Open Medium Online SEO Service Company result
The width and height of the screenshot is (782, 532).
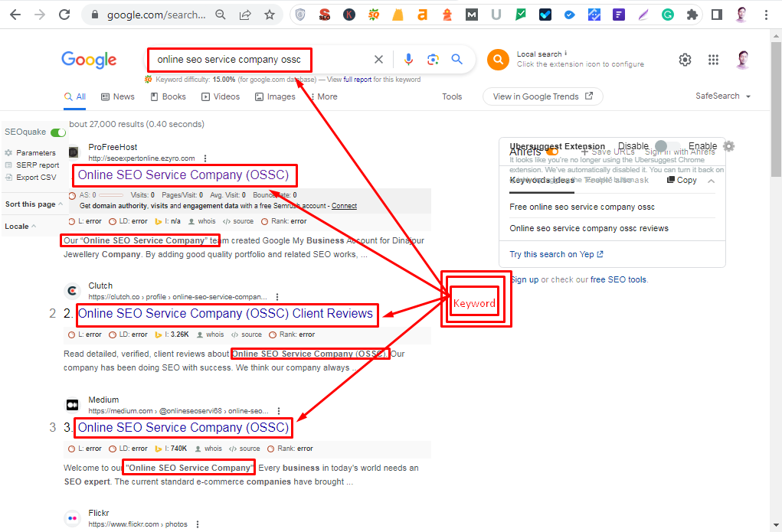pyautogui.click(x=184, y=428)
